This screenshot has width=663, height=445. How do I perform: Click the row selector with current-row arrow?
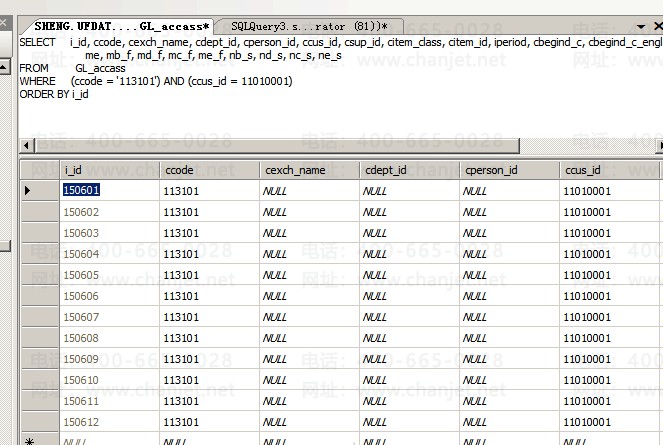coord(40,190)
